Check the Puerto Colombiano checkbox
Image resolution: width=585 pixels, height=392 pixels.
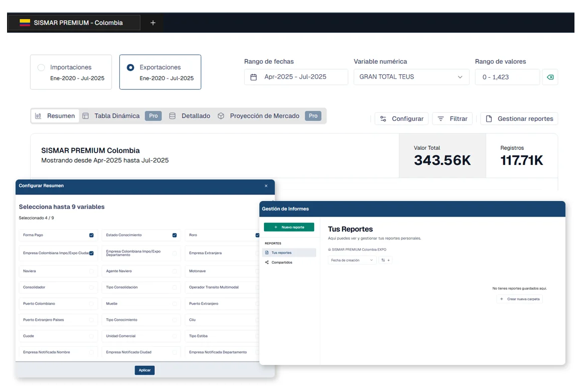click(x=91, y=304)
